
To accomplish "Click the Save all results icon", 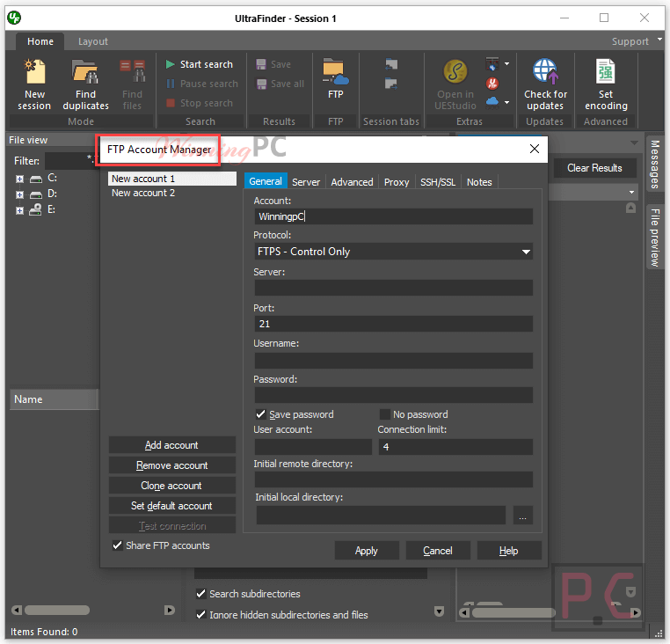I will 260,84.
